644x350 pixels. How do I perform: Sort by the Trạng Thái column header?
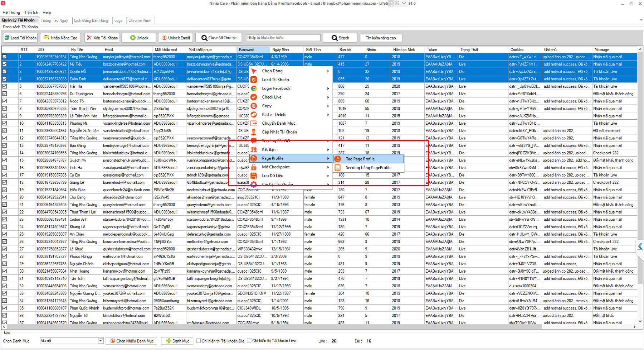click(x=483, y=49)
